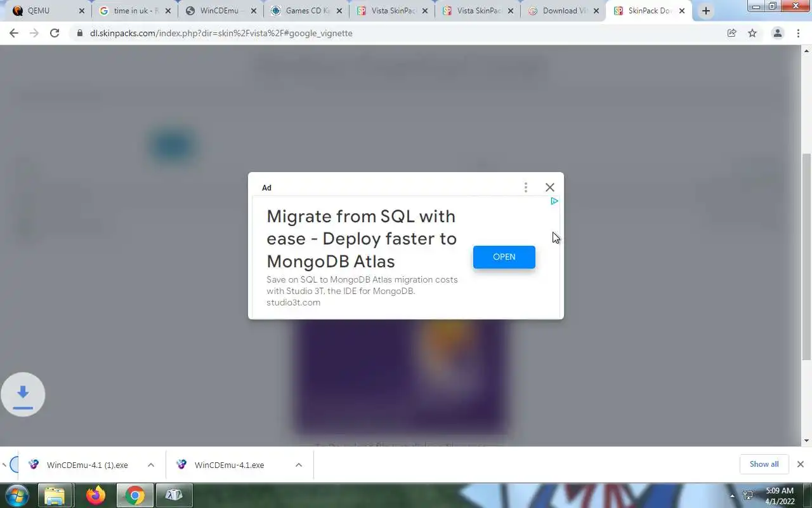Click the address bar URL
The height and width of the screenshot is (508, 812).
[x=221, y=33]
